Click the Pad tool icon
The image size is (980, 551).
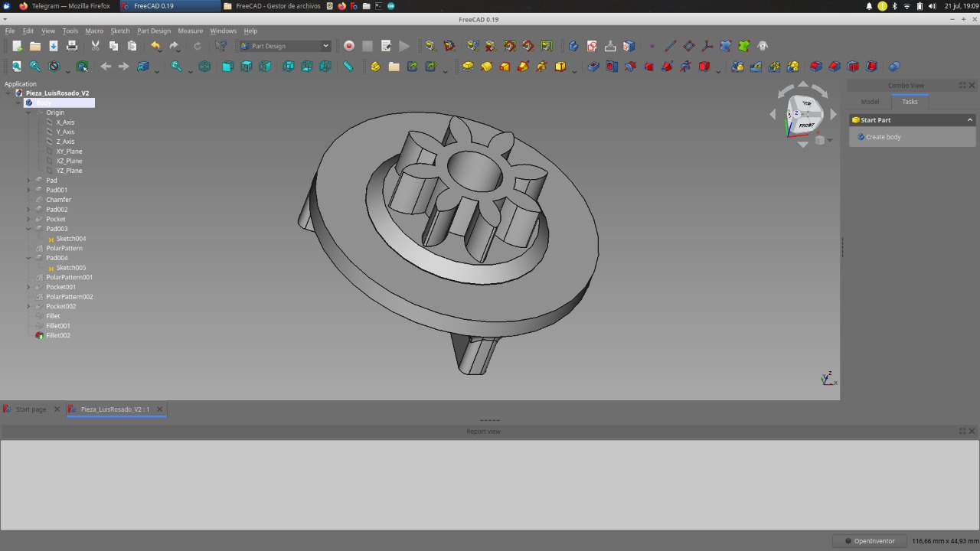tap(468, 67)
